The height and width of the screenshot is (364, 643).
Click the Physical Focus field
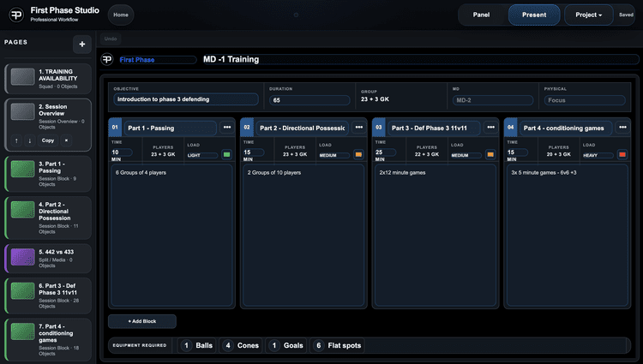(585, 100)
